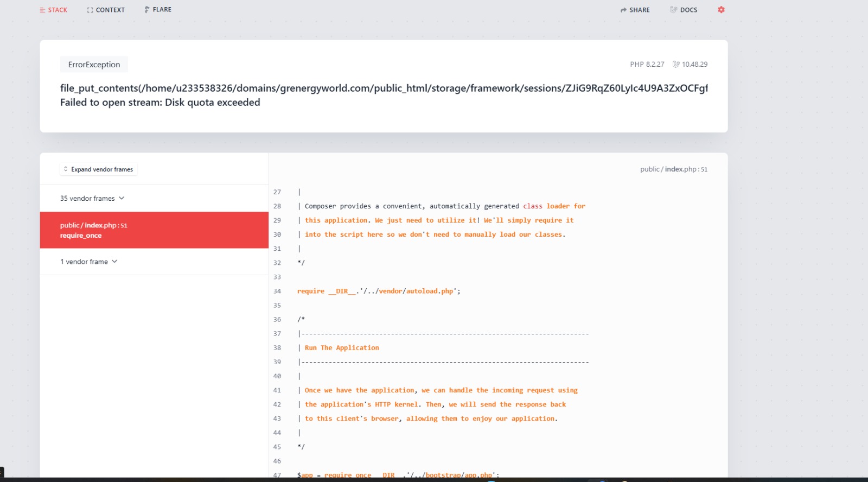Click the 'Disk quota exceeded' message line
Viewport: 868px width, 482px height.
pos(160,103)
